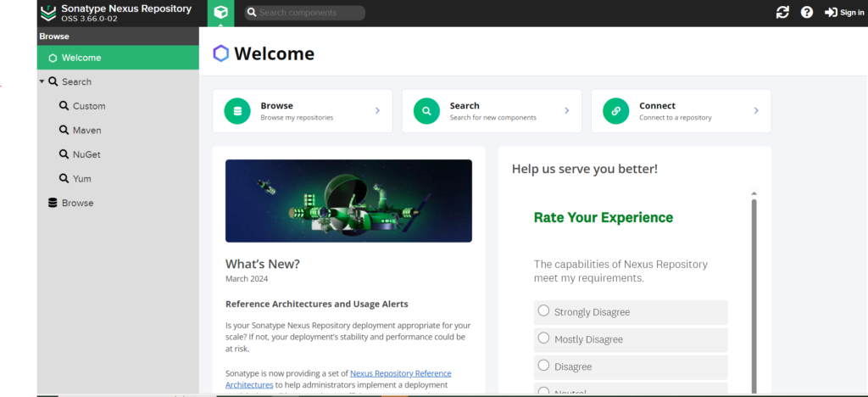Click the green link icon on Connect card

tap(616, 111)
